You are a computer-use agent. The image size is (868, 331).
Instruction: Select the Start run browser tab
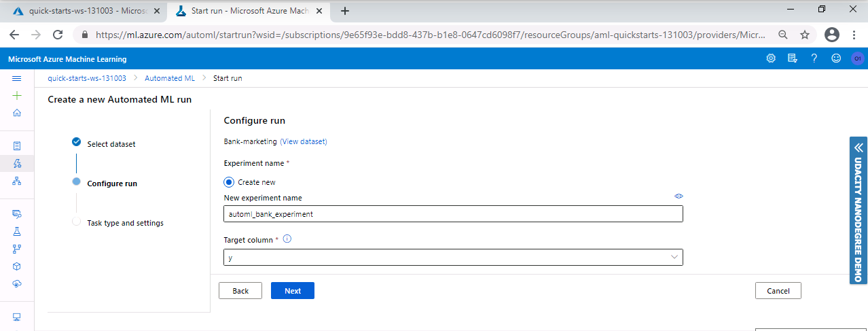(250, 11)
